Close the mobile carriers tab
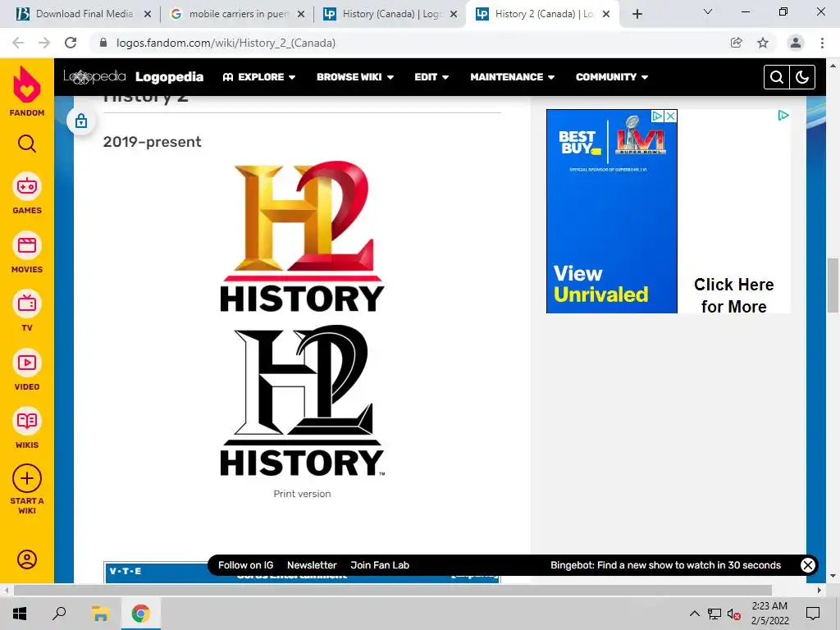Image resolution: width=840 pixels, height=630 pixels. tap(301, 15)
